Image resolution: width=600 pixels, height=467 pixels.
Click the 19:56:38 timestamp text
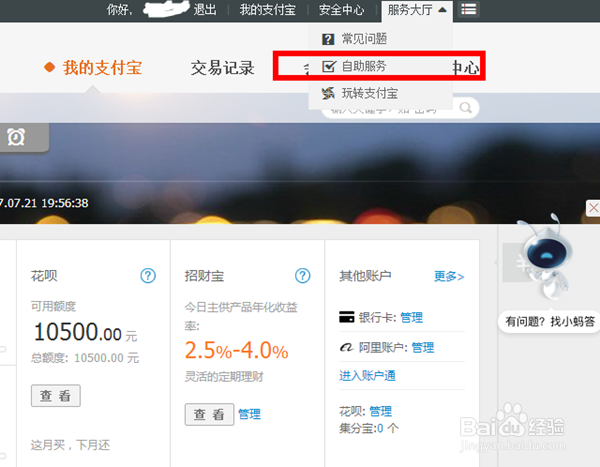click(65, 203)
